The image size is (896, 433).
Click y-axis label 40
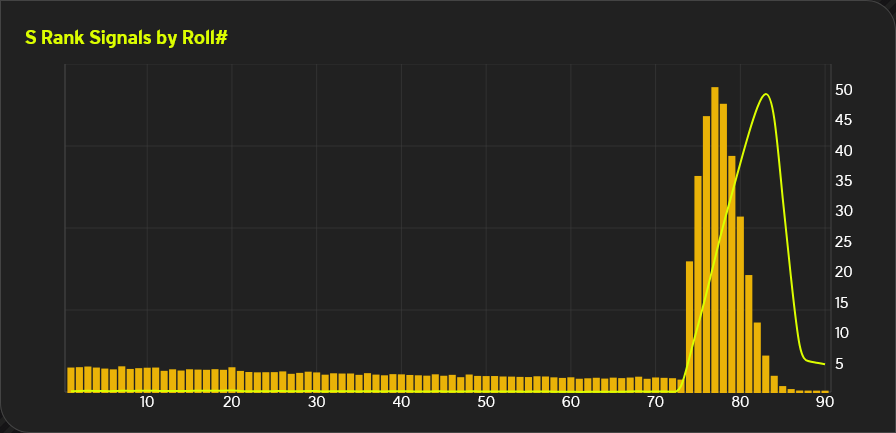tap(844, 151)
